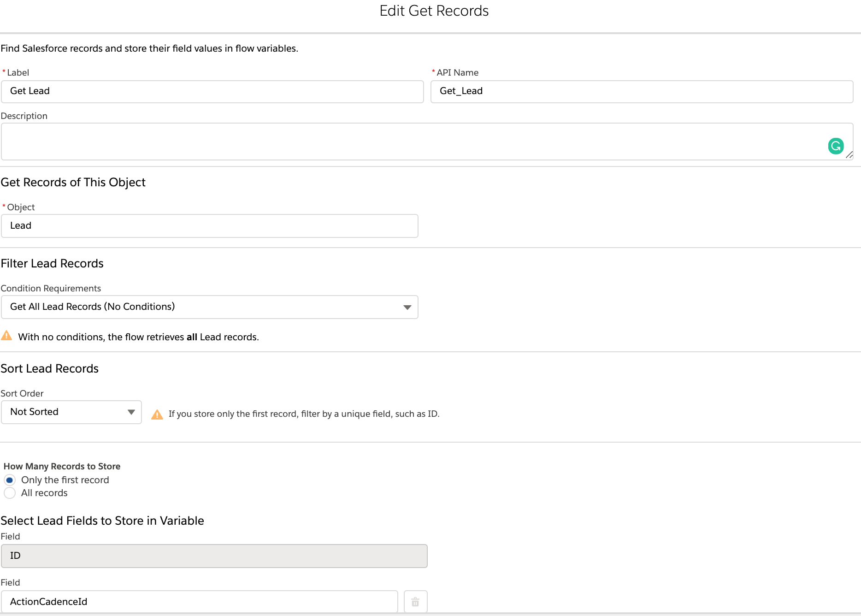Click the disabled ID field box
Screen dimensions: 861x616
214,556
